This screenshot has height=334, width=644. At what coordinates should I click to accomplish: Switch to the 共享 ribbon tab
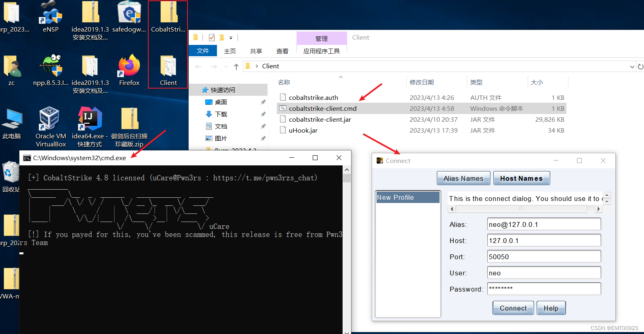256,51
